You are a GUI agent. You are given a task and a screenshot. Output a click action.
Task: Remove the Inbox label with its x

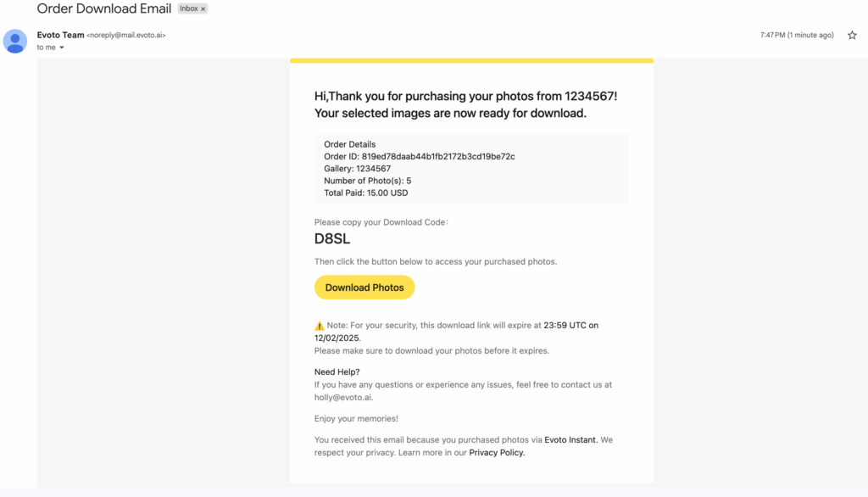click(203, 8)
